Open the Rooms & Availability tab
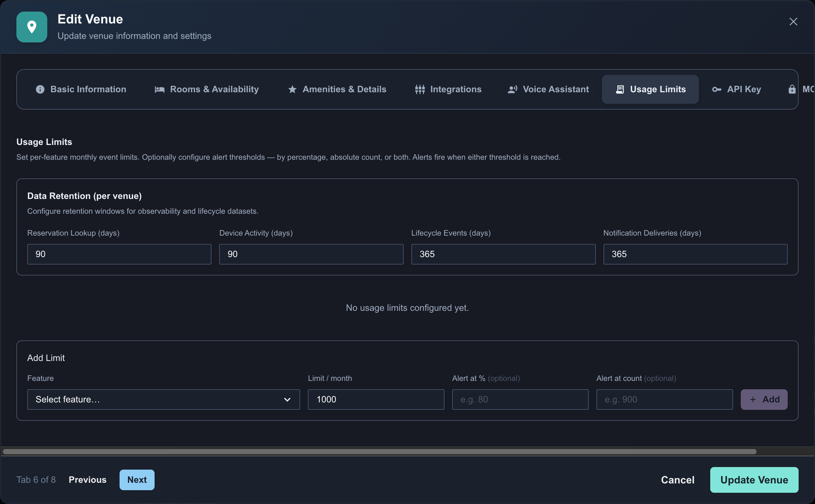The image size is (815, 504). click(207, 89)
